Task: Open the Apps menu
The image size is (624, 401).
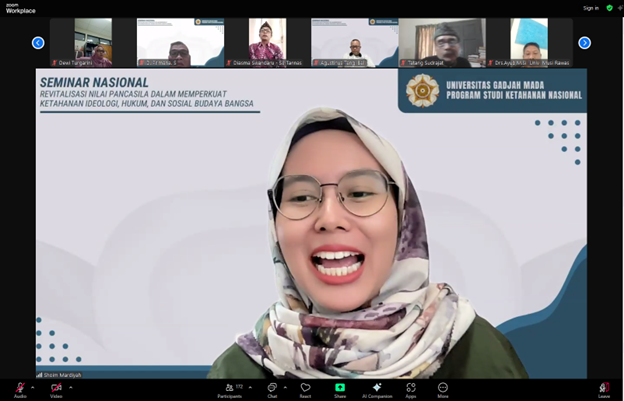Action: (411, 388)
